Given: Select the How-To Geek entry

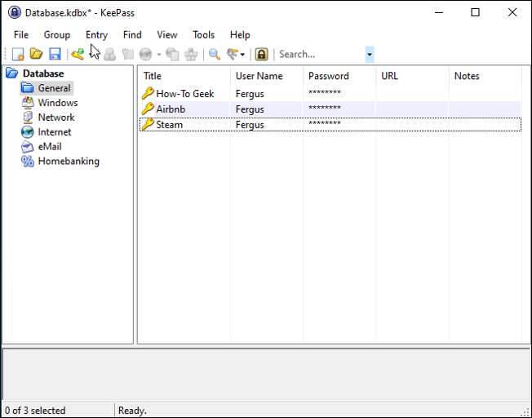Looking at the screenshot, I should [184, 94].
